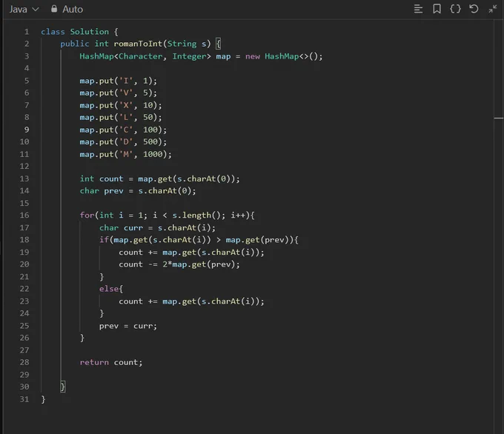The width and height of the screenshot is (504, 434).
Task: Click the for loop header line
Action: tap(168, 216)
